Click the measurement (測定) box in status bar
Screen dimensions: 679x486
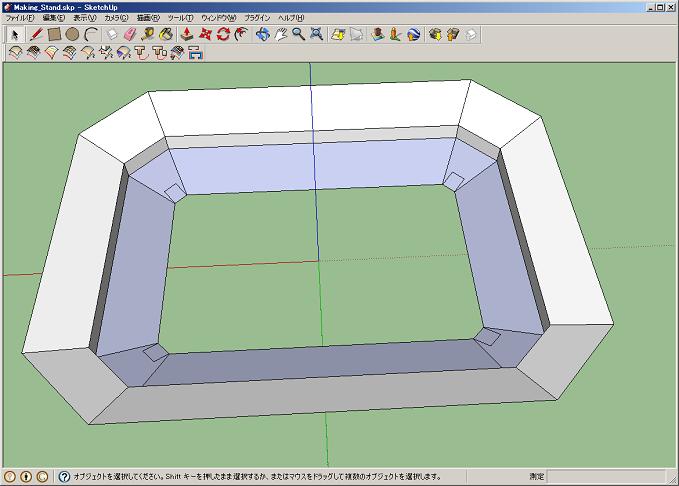pyautogui.click(x=600, y=477)
